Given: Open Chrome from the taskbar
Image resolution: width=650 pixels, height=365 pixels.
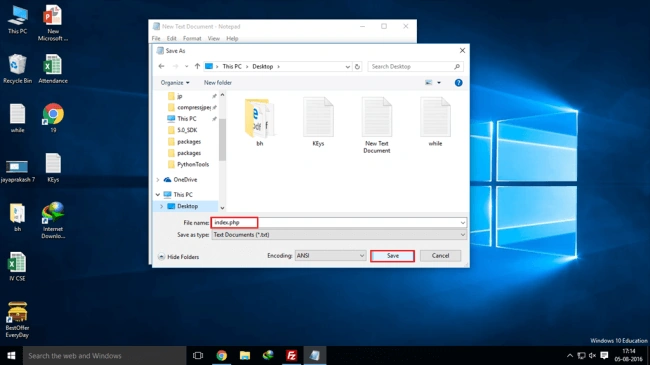Looking at the screenshot, I should pos(222,355).
